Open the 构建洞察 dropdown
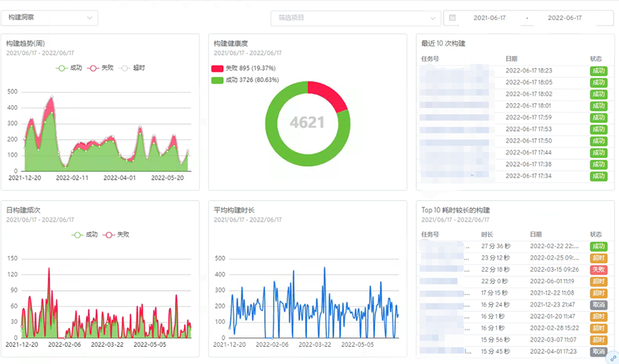619x364 pixels. click(49, 18)
